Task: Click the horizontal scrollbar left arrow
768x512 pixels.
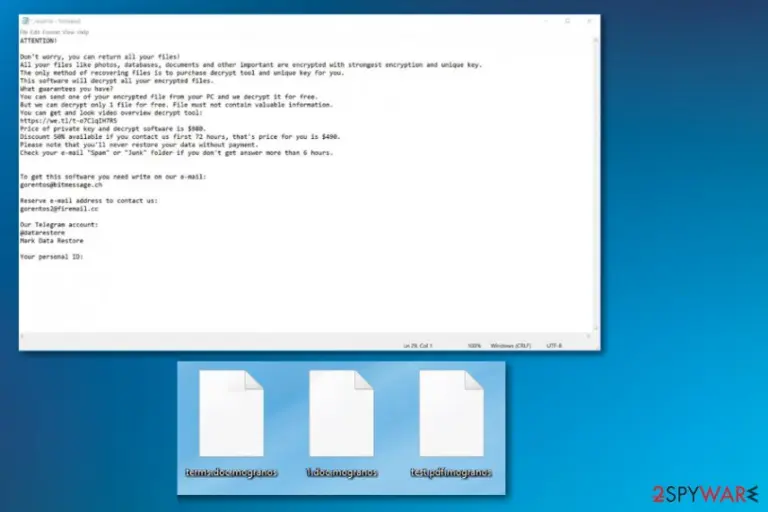Action: click(22, 336)
